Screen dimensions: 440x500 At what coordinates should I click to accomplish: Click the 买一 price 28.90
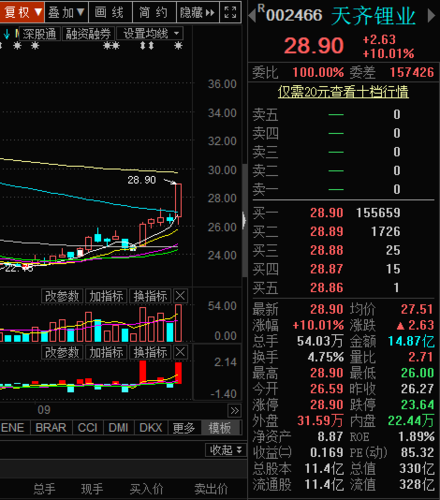[327, 213]
